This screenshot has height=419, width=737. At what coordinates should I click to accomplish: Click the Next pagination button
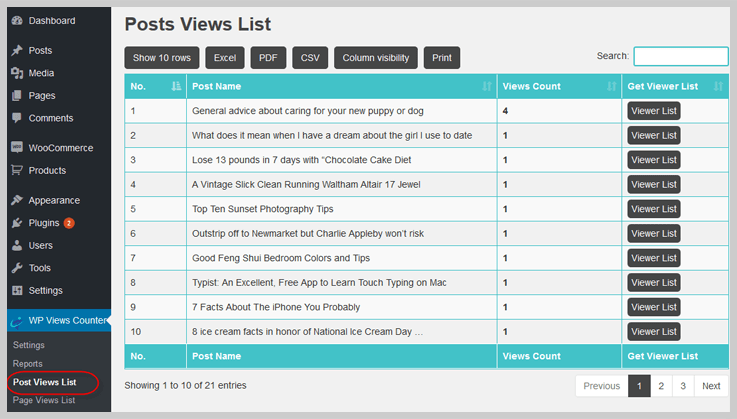tap(711, 386)
